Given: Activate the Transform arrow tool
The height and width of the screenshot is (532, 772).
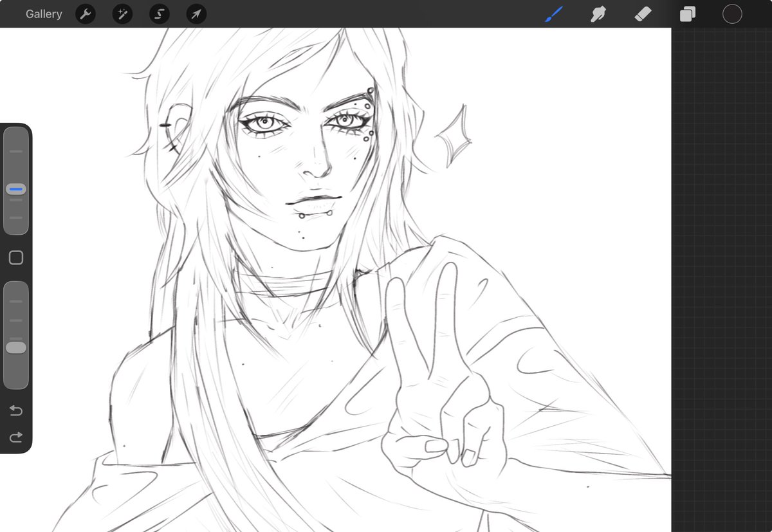Looking at the screenshot, I should [x=196, y=14].
